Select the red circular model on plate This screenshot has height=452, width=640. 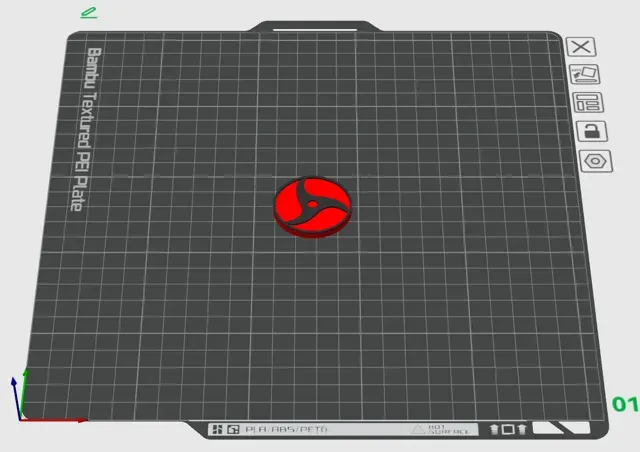pyautogui.click(x=312, y=207)
